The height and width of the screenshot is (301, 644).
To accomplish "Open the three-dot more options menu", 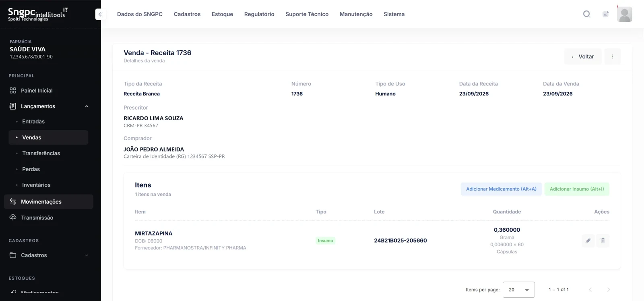I will (x=612, y=56).
